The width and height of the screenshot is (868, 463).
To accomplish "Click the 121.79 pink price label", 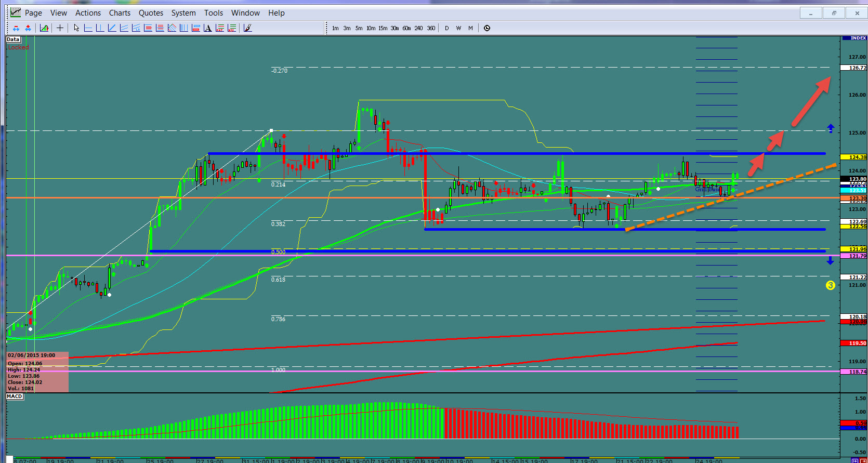I will [x=853, y=256].
